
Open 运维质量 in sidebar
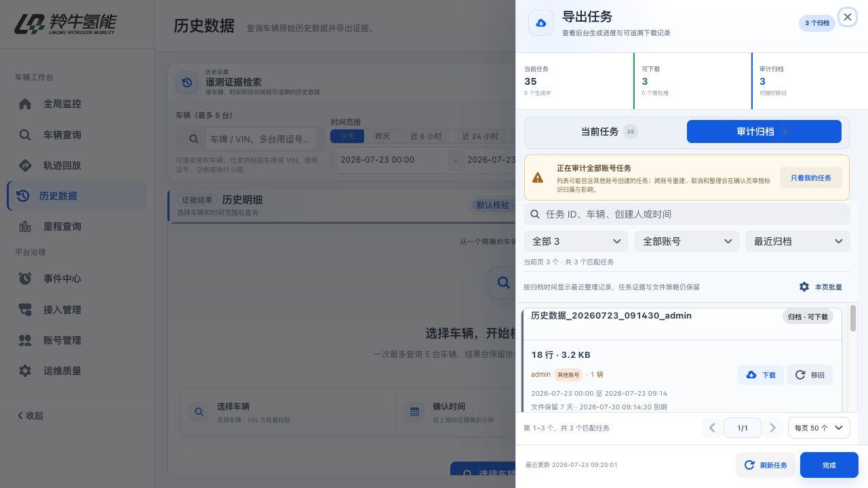77,371
